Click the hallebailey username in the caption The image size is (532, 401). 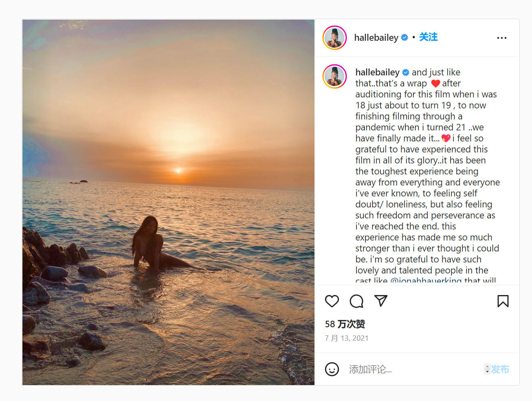pyautogui.click(x=377, y=72)
